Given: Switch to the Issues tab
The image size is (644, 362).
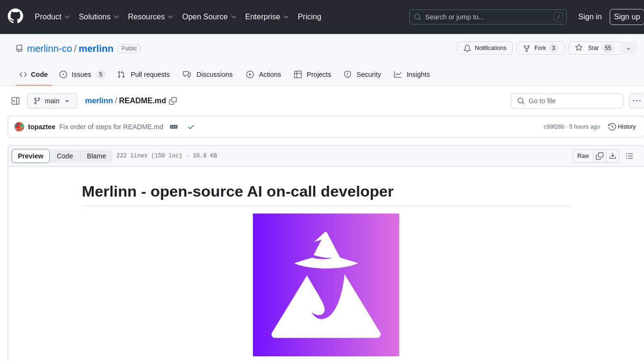Looking at the screenshot, I should [82, 74].
